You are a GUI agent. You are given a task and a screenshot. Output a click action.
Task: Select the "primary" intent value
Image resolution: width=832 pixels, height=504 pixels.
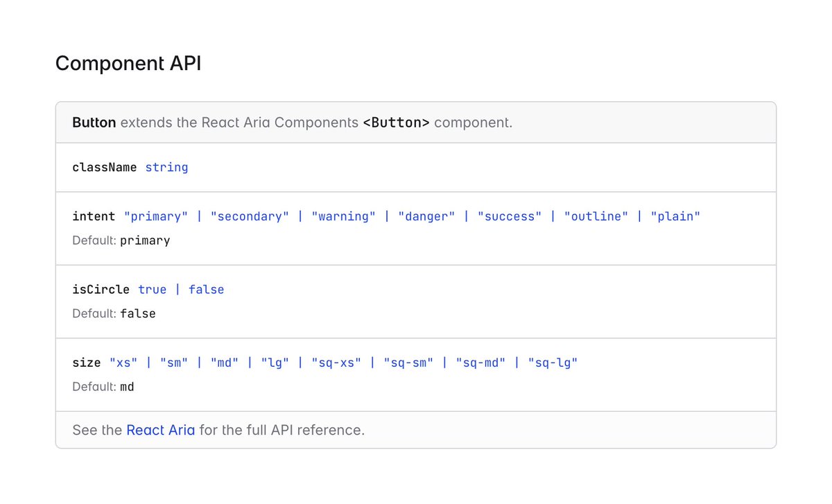point(156,216)
